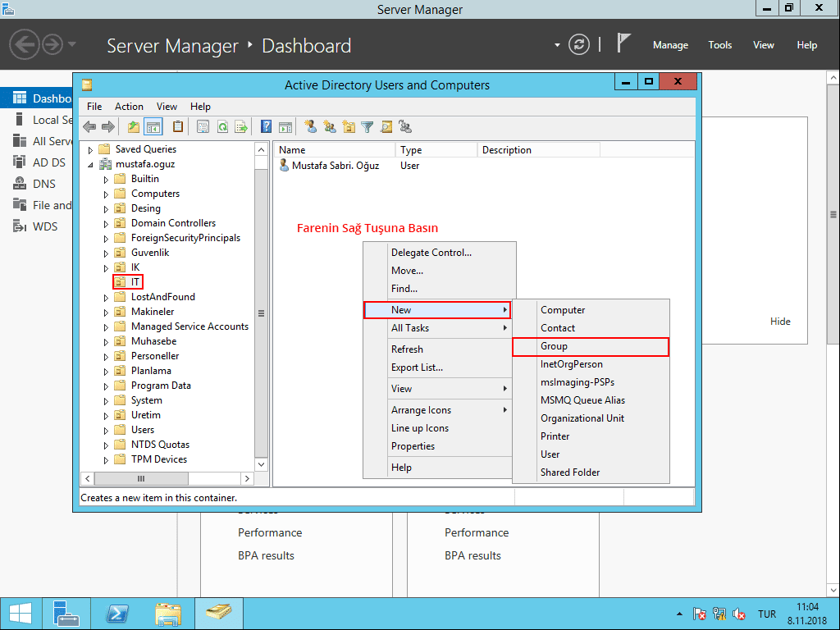This screenshot has height=630, width=840.
Task: Choose Organizational Unit from New submenu
Action: pos(591,418)
